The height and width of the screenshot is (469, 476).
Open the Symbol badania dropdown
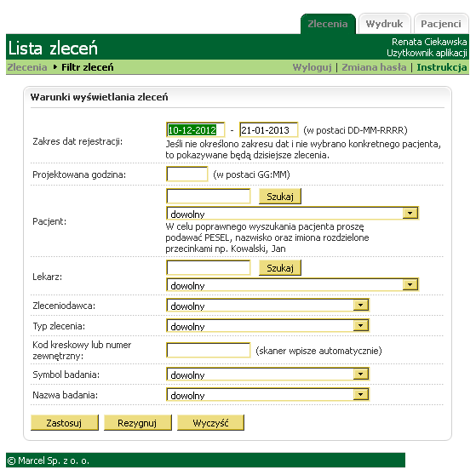[x=267, y=375]
